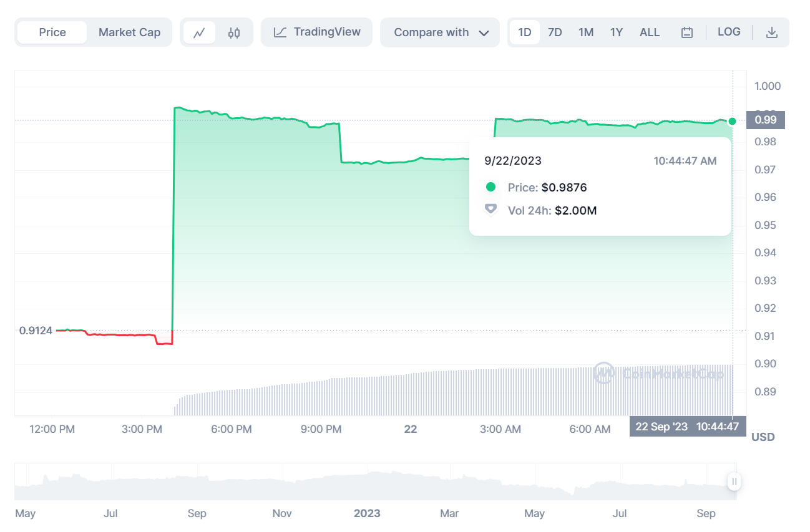Click the 10:44:47 AM tooltip timestamp

pyautogui.click(x=685, y=161)
